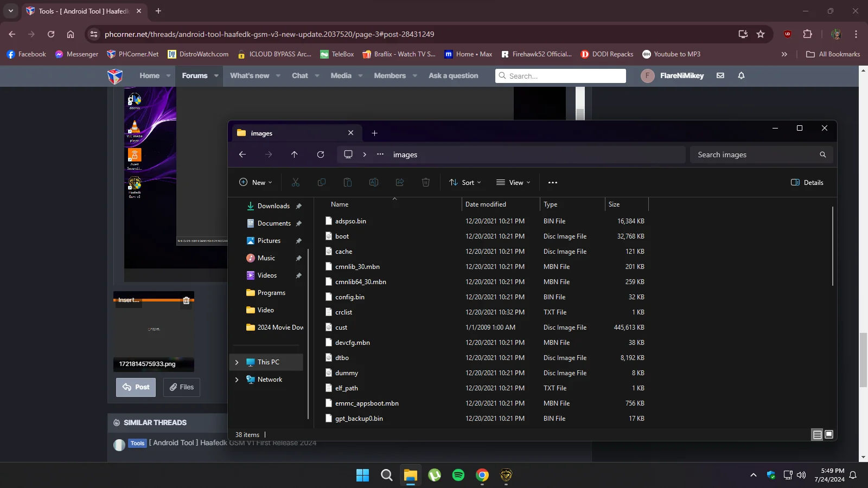Open forum inbox envelope icon
The height and width of the screenshot is (488, 868).
click(720, 76)
